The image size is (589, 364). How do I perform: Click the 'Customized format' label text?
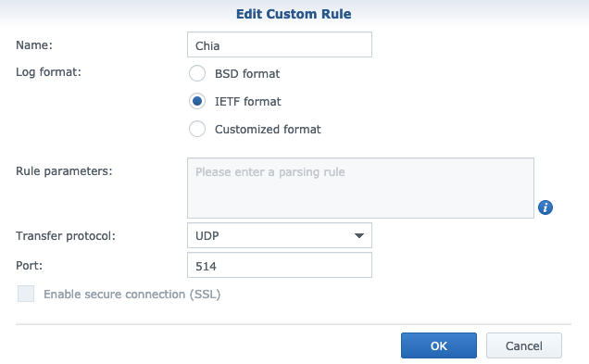[268, 130]
